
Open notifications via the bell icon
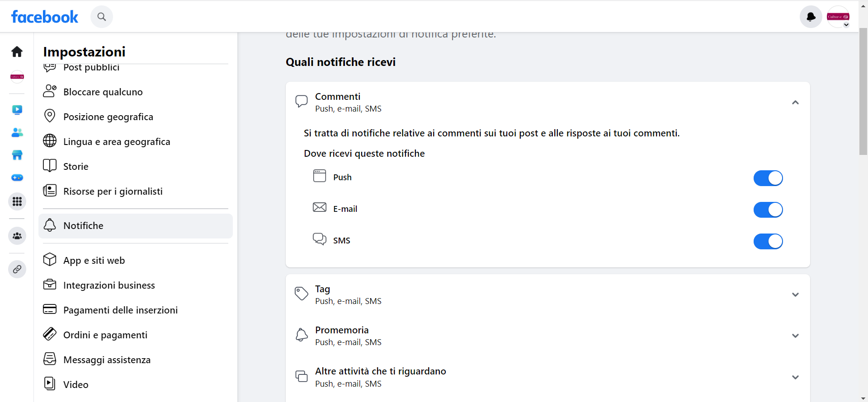coord(811,16)
